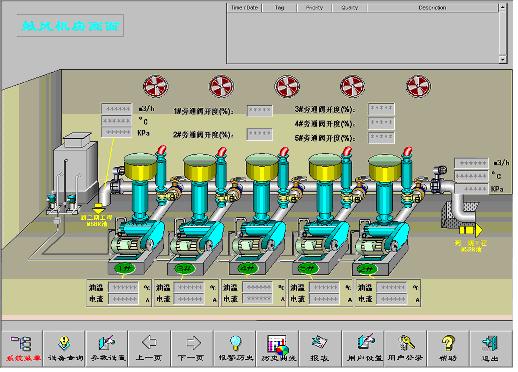Screen dimensions: 518x372
Task: Click the outlet flow m3/h value field at right
Action: [471, 163]
